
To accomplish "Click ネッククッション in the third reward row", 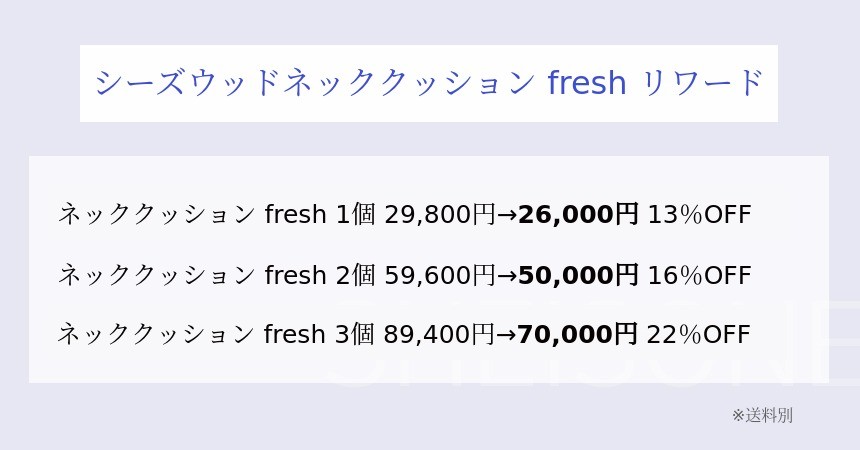I will (156, 334).
